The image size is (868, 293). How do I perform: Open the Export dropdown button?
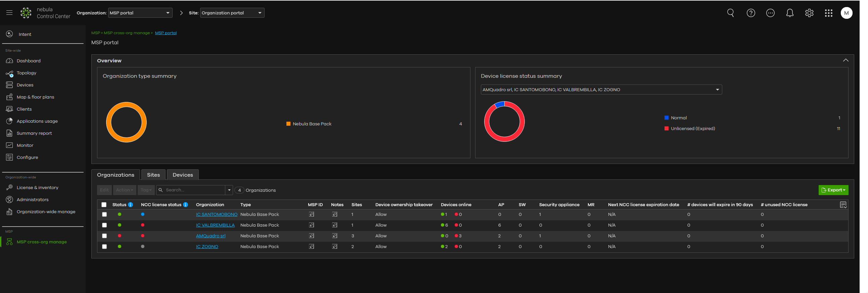[834, 190]
